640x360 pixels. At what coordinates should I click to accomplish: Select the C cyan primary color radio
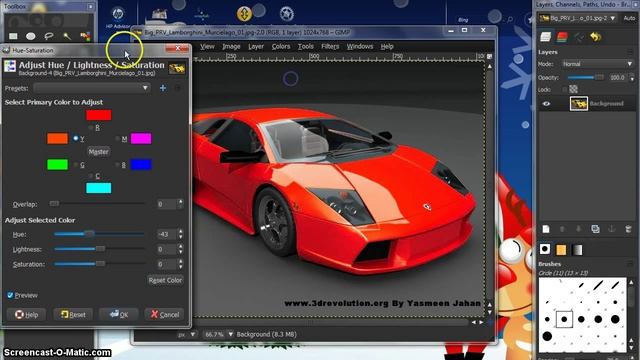coord(91,176)
